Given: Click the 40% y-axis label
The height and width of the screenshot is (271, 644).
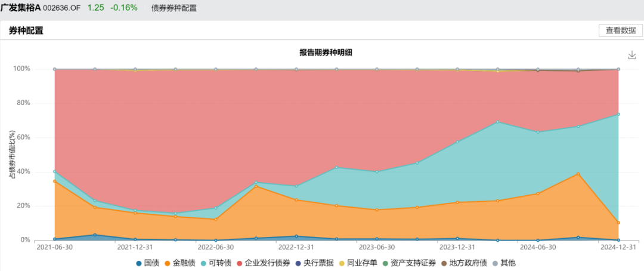Looking at the screenshot, I should click(x=24, y=171).
